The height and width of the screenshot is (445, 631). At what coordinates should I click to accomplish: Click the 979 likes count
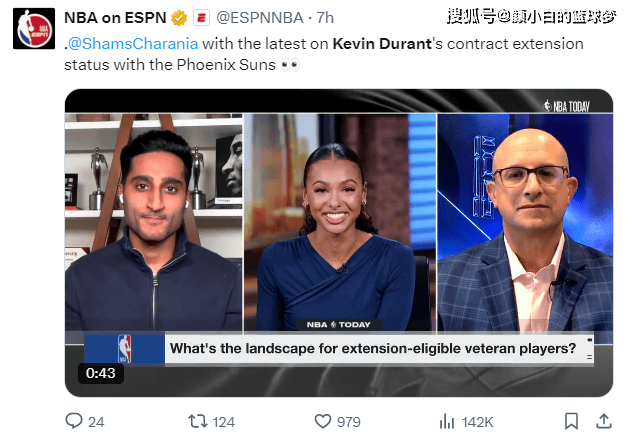(x=348, y=422)
